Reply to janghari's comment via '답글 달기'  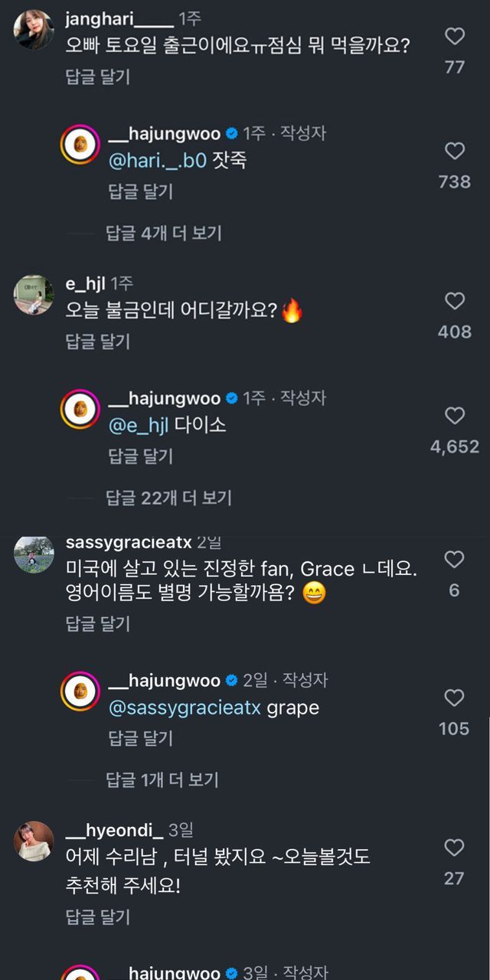[x=97, y=77]
